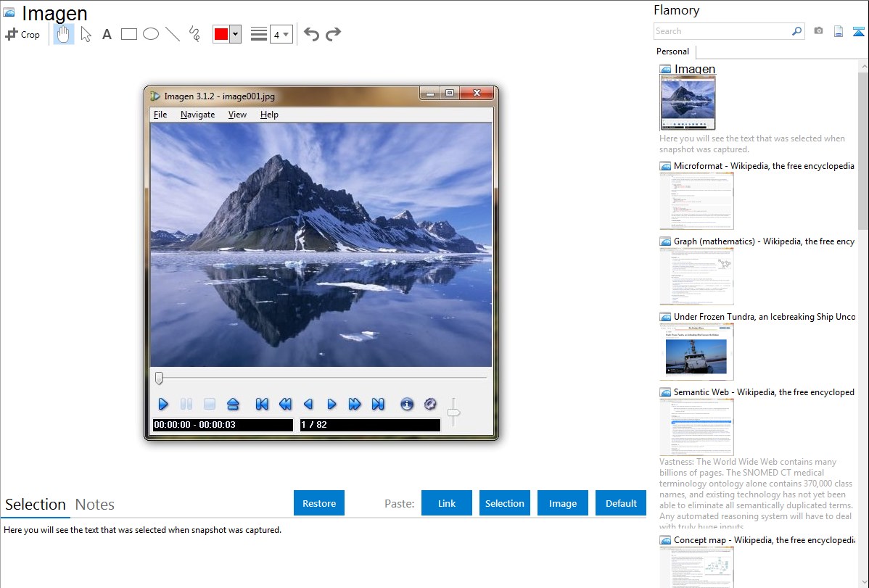Click the camera capture icon

(x=818, y=31)
